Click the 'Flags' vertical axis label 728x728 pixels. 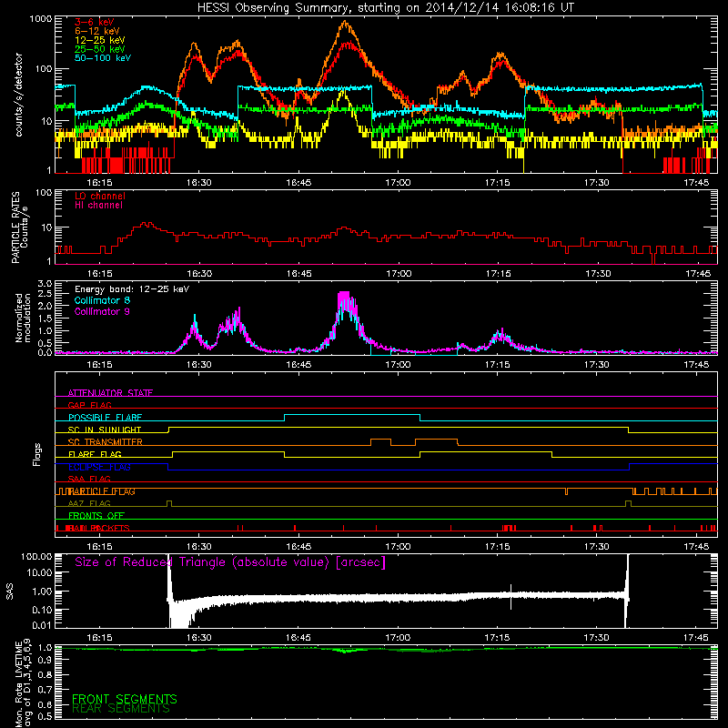37,454
